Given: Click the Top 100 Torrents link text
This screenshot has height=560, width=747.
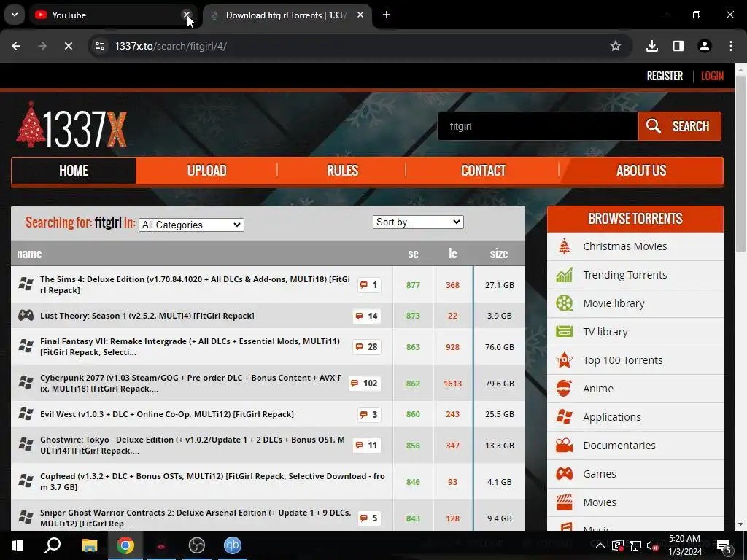Looking at the screenshot, I should (623, 360).
